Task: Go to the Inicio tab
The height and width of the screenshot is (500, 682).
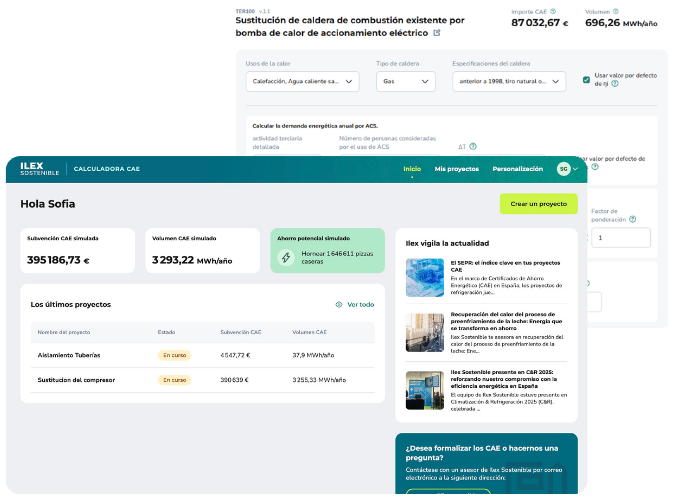Action: (x=412, y=169)
